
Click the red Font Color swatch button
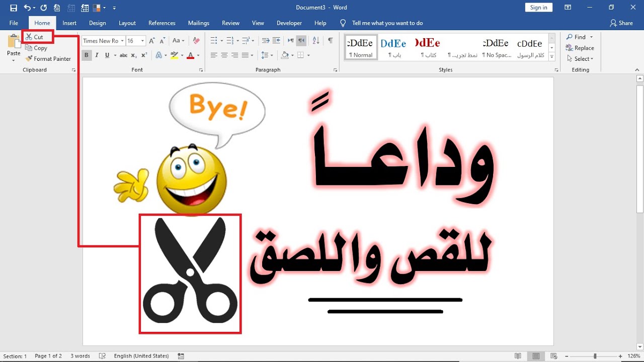[x=190, y=55]
